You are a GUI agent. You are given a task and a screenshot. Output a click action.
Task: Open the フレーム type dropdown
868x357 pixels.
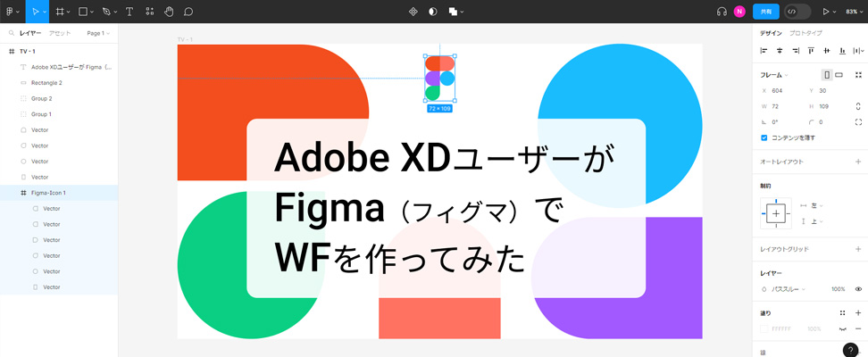tap(774, 75)
